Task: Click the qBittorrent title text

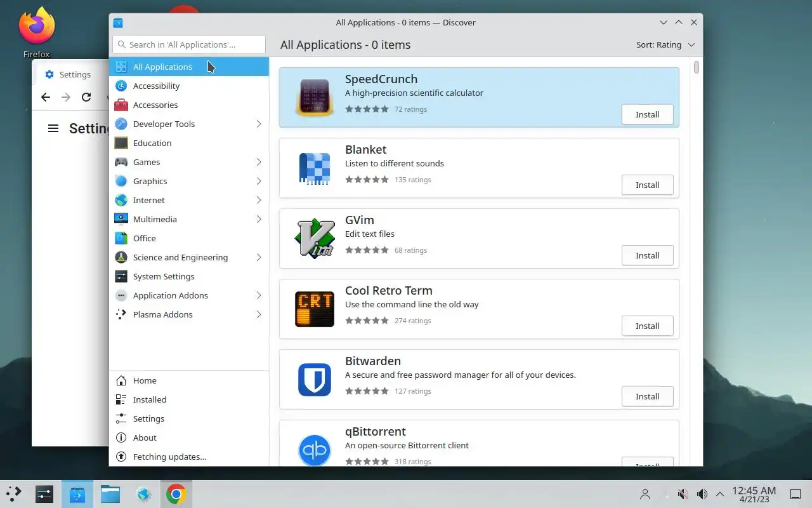Action: point(376,431)
